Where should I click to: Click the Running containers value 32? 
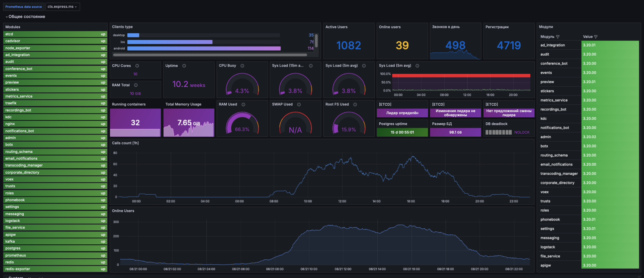(x=135, y=123)
